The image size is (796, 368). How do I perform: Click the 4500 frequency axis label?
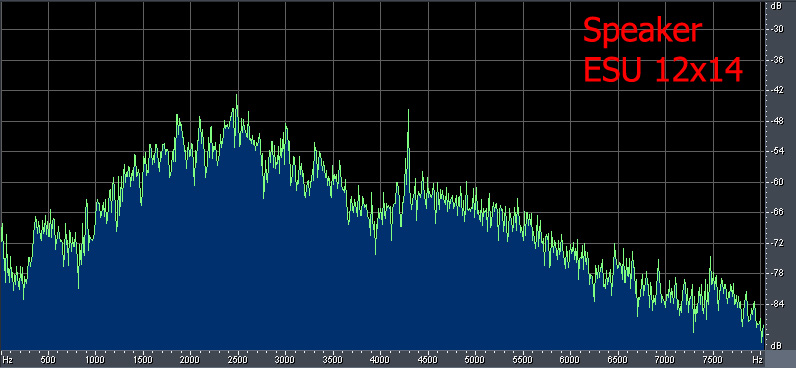click(x=427, y=360)
